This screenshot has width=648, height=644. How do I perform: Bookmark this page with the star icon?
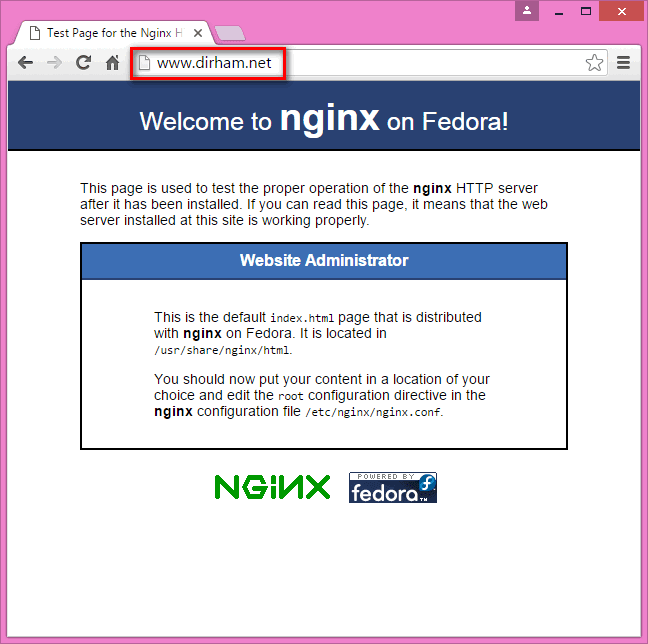click(x=594, y=63)
